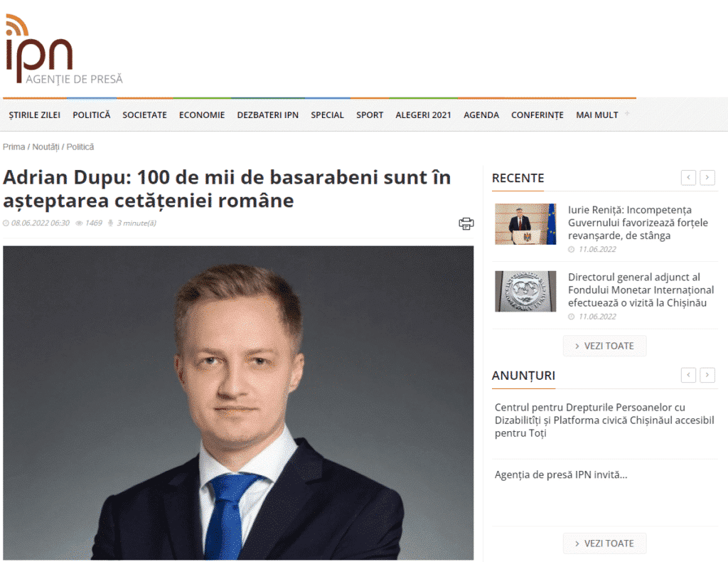Viewport: 728px width, 562px height.
Task: Open the IPN agency logo homepage
Action: point(64,50)
